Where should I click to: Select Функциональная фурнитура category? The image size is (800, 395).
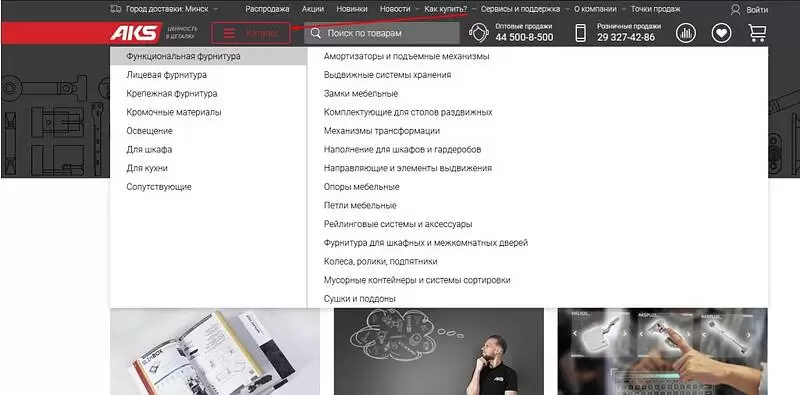pyautogui.click(x=209, y=56)
